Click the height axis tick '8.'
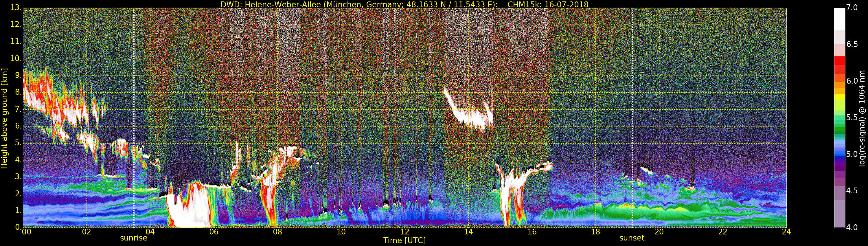Viewport: 868px width, 246px height. 18,92
